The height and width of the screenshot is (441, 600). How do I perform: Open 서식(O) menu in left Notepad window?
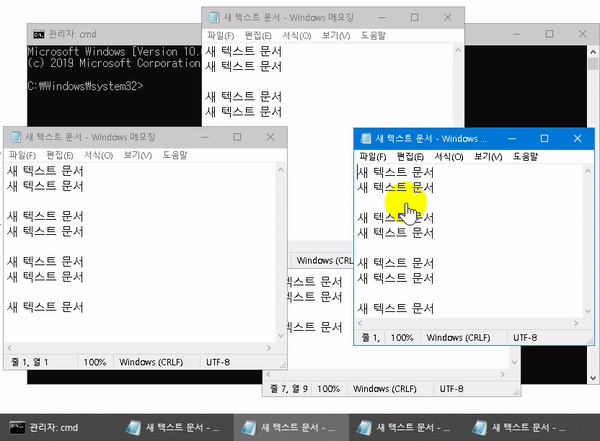coord(98,155)
